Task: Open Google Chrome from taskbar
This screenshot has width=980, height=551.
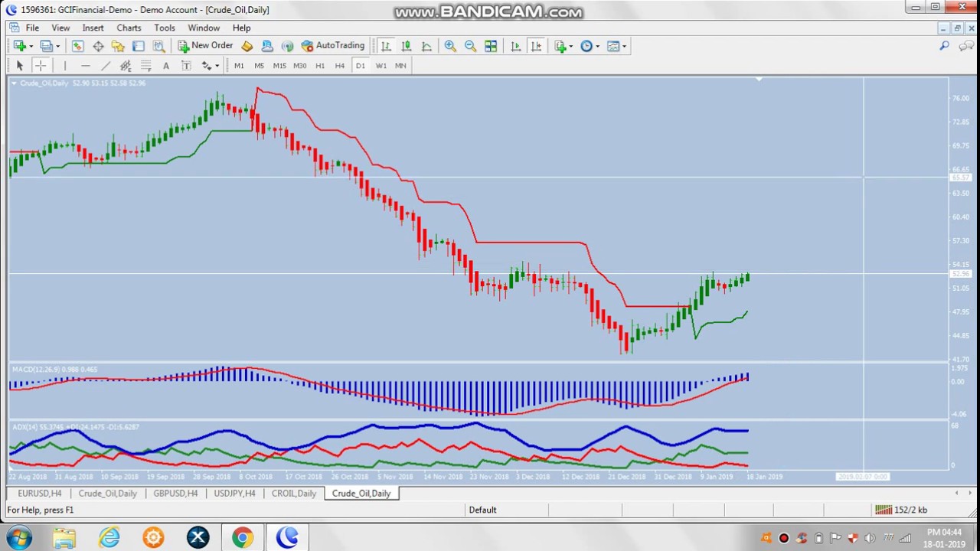Action: click(242, 538)
